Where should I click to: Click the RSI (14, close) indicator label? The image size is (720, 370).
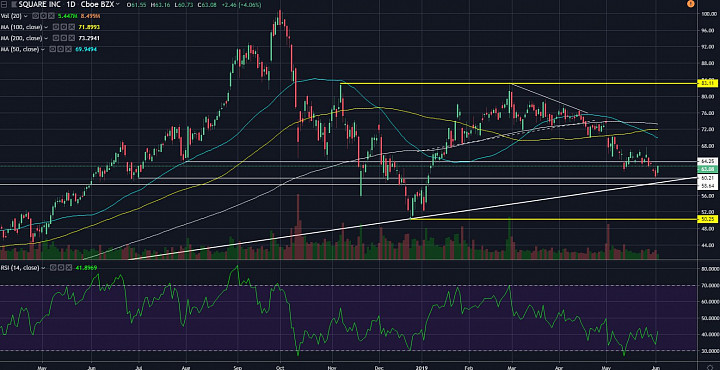click(20, 268)
